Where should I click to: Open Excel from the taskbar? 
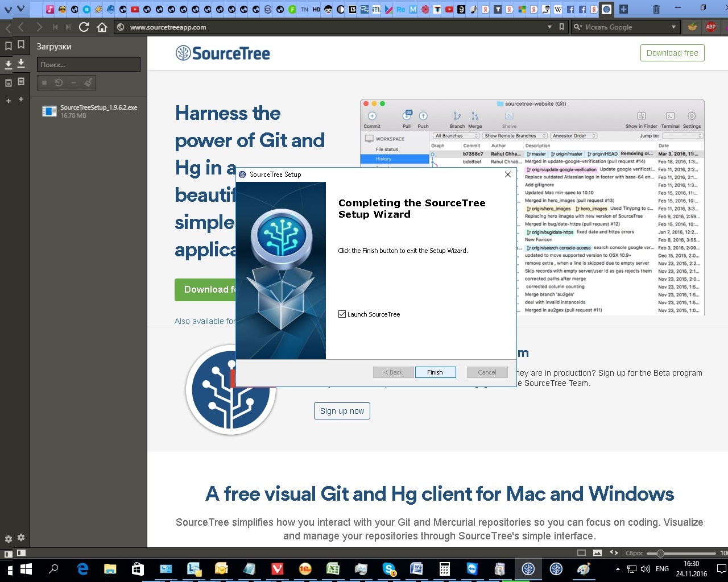(x=333, y=569)
